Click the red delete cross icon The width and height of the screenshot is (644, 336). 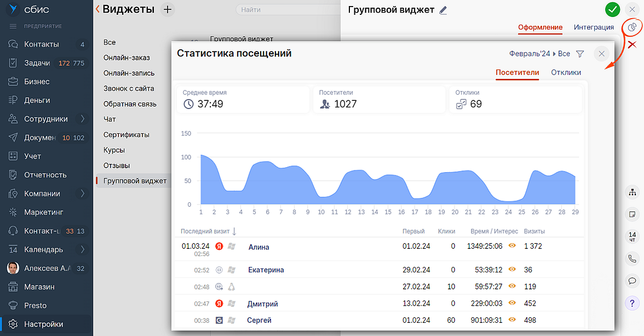click(632, 44)
